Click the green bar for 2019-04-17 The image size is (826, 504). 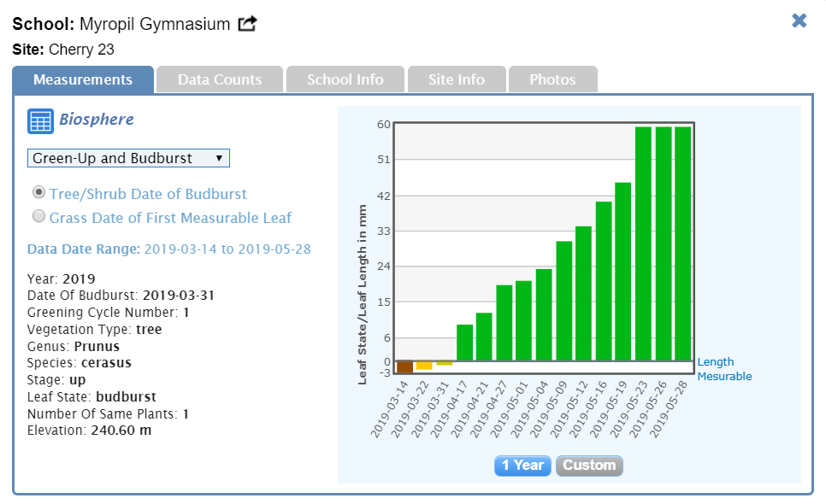[464, 342]
